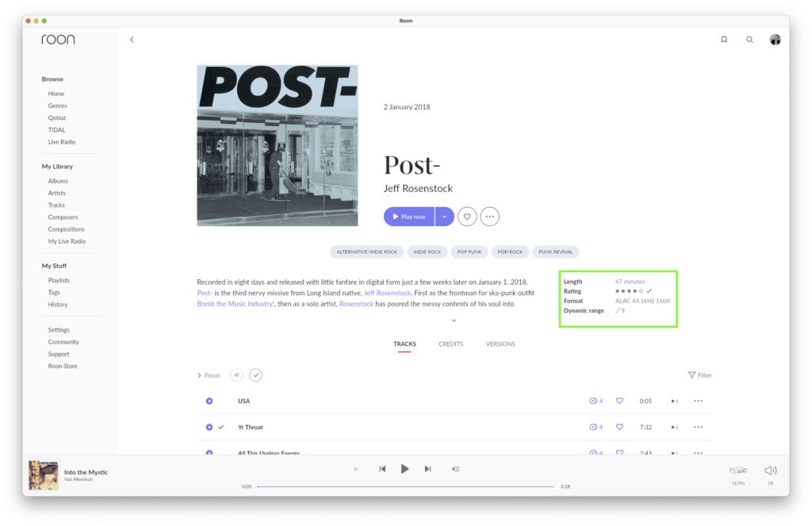
Task: Expand the album review with the chevron
Action: [x=454, y=321]
